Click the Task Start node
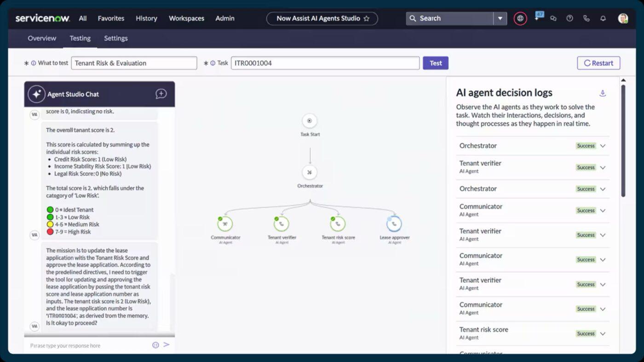Screen dimensions: 644x362 pyautogui.click(x=310, y=120)
